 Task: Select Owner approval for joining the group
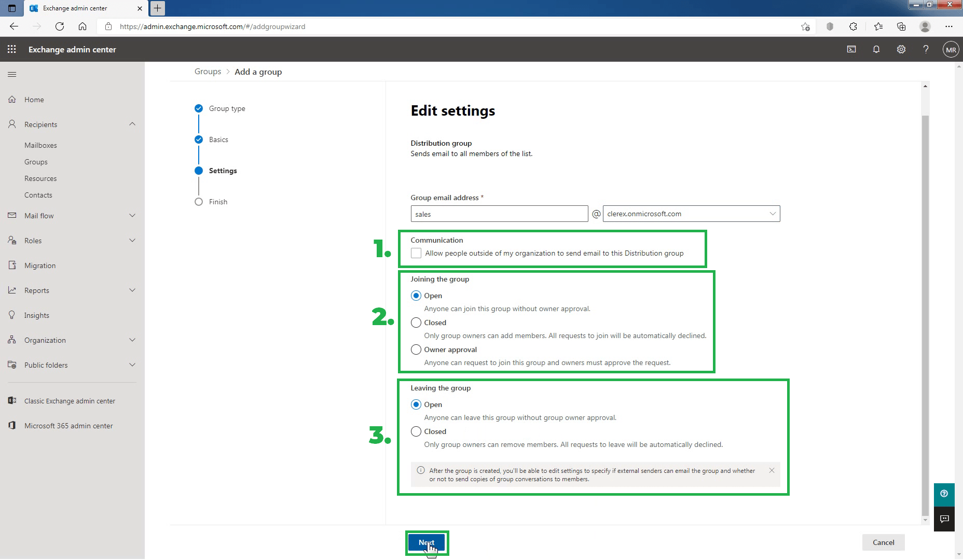point(416,349)
